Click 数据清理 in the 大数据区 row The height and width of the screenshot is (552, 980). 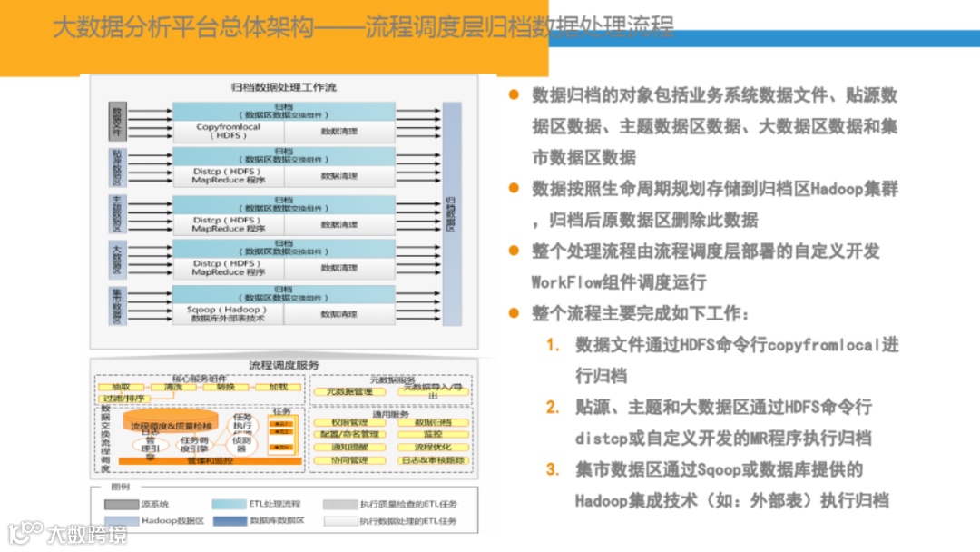tap(339, 268)
